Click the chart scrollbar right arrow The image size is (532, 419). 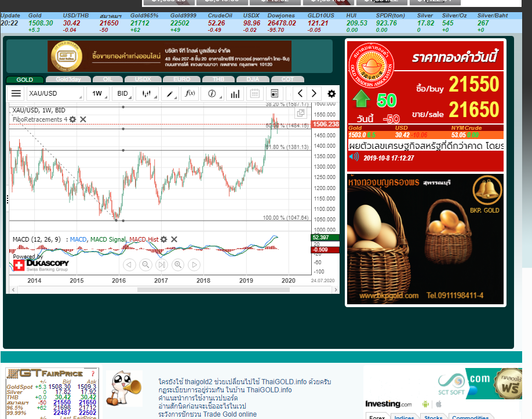336,290
